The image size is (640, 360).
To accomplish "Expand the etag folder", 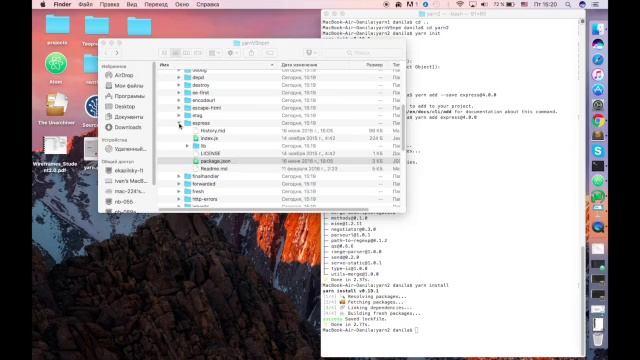I will point(178,116).
